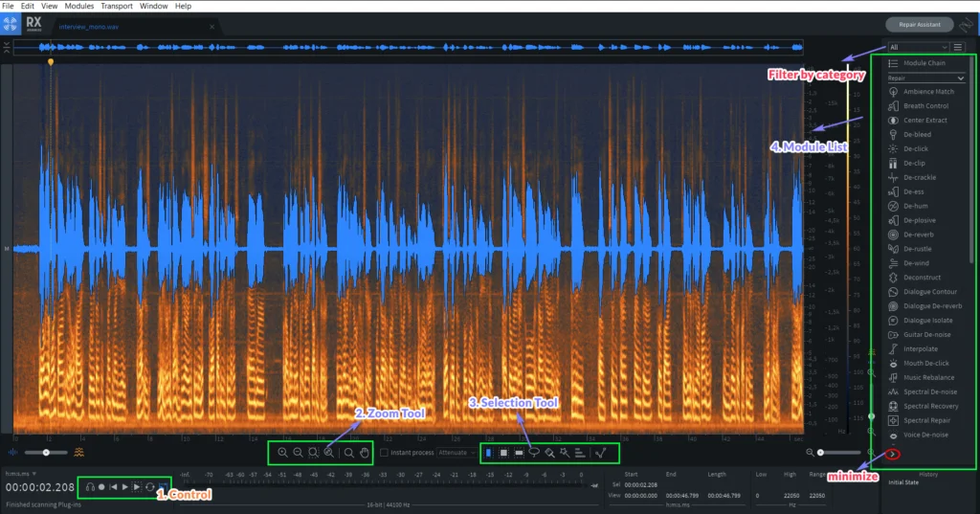The height and width of the screenshot is (514, 980).
Task: Click the zoom out magnifier icon
Action: [x=299, y=453]
